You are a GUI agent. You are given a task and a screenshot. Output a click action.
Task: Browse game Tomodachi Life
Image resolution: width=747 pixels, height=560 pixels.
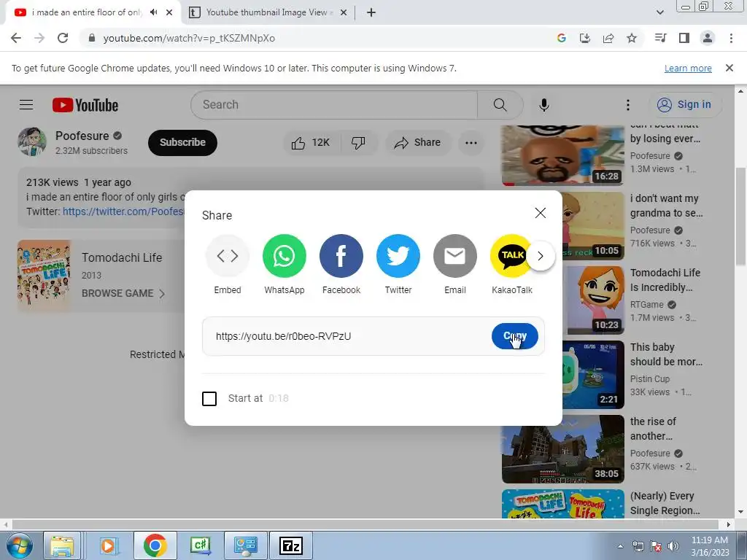pyautogui.click(x=123, y=293)
